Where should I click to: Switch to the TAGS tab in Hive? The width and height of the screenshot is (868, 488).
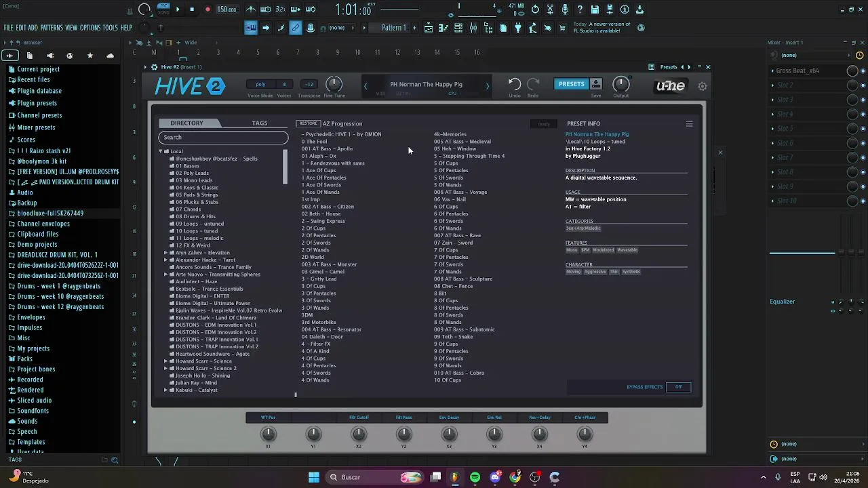[x=260, y=123]
